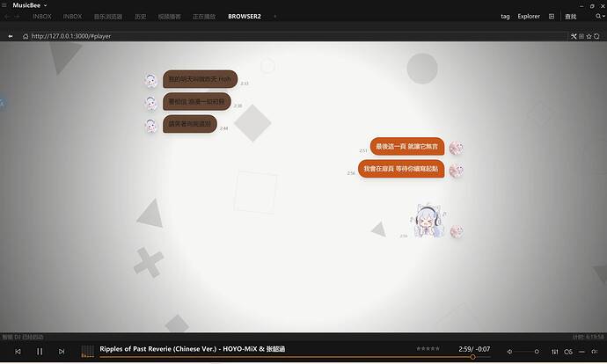607x364 pixels.
Task: Click the last address bar icon after star
Action: [x=596, y=36]
